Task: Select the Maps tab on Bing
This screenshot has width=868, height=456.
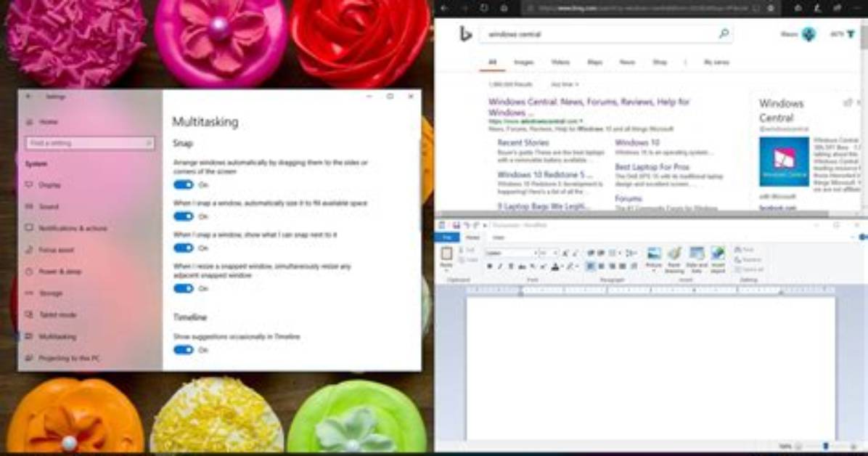Action: point(595,62)
